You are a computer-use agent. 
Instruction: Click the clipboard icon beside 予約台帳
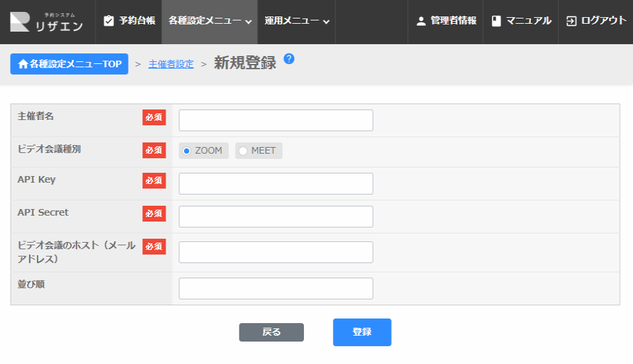109,21
